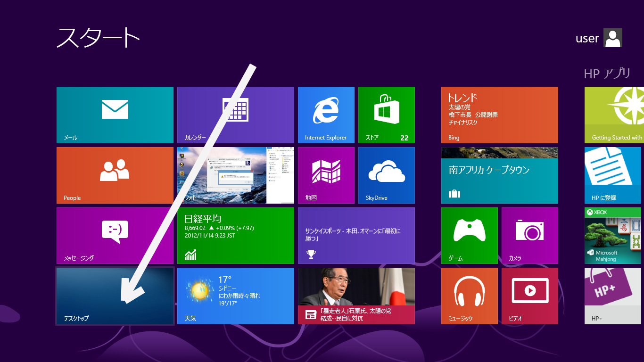Open the Travel tile for Cape Town
644x362 pixels.
(500, 175)
